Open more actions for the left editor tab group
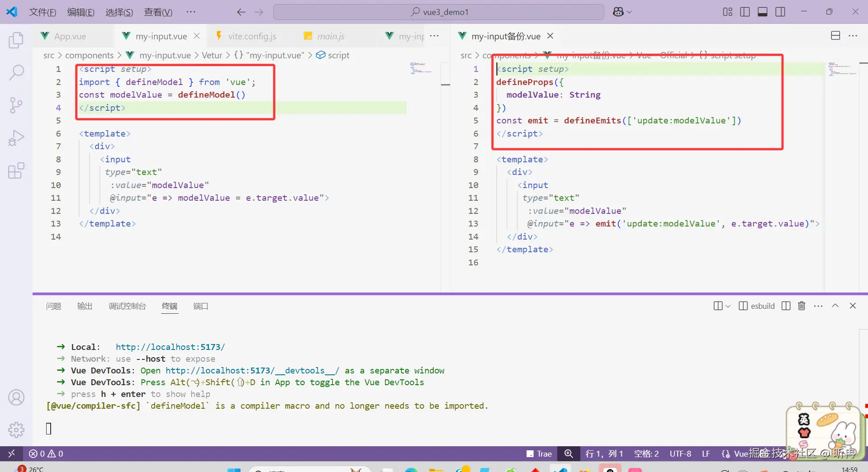The width and height of the screenshot is (868, 472). click(x=434, y=36)
